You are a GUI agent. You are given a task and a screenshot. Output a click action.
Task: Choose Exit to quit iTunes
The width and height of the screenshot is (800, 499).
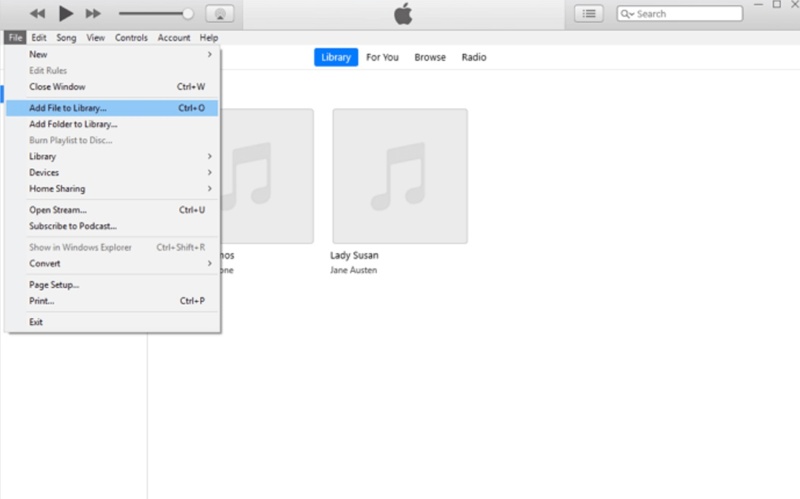(112, 322)
